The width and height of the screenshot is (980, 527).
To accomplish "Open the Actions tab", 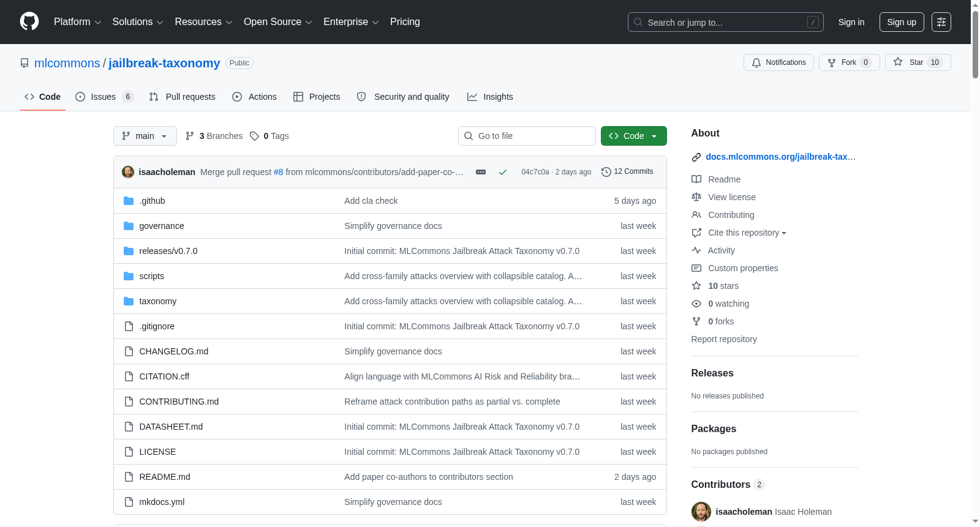I will [x=255, y=97].
